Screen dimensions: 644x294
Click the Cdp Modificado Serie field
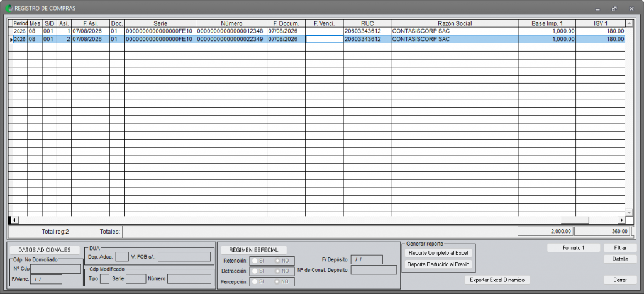[136, 279]
